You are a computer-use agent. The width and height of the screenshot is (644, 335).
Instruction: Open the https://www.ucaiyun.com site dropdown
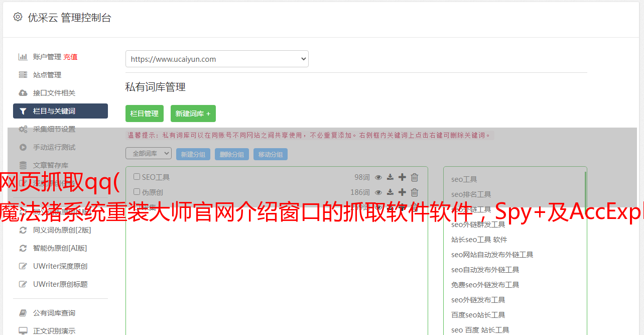pos(217,59)
